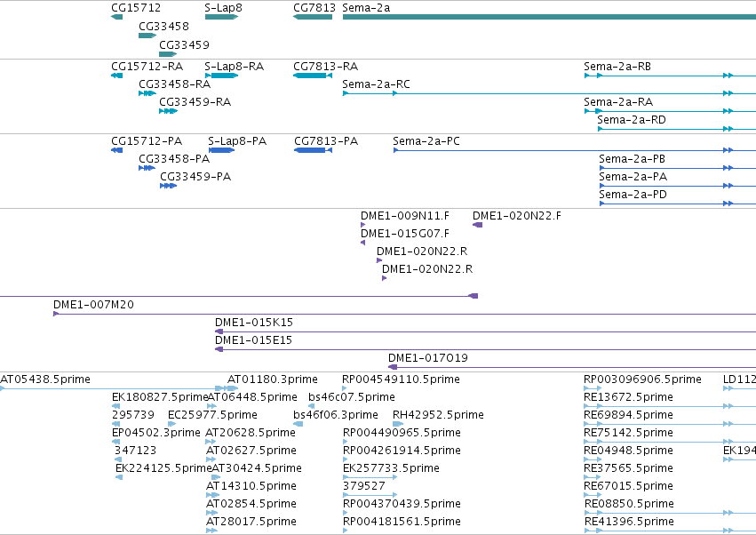Screen dimensions: 756x535
Task: Click EST RE75142.5prime
Action: click(x=628, y=433)
